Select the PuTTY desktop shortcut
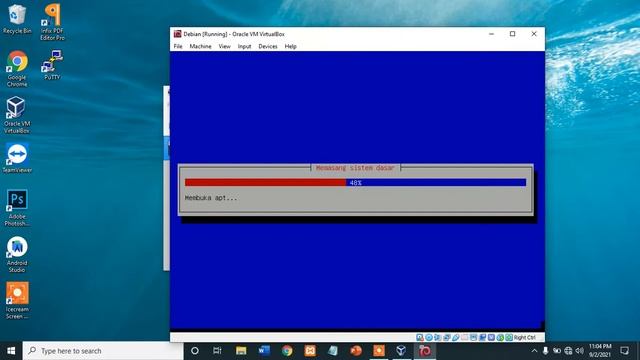The width and height of the screenshot is (640, 360). coord(52,64)
